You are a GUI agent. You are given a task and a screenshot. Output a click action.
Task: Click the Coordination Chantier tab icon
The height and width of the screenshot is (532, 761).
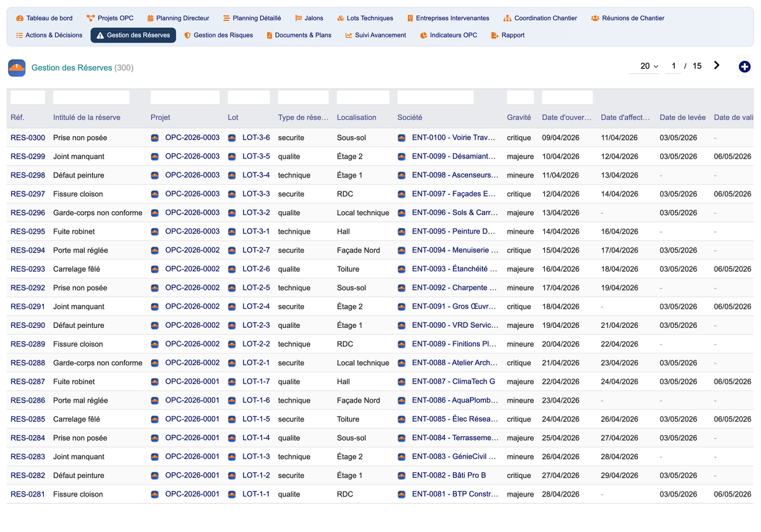pyautogui.click(x=507, y=18)
